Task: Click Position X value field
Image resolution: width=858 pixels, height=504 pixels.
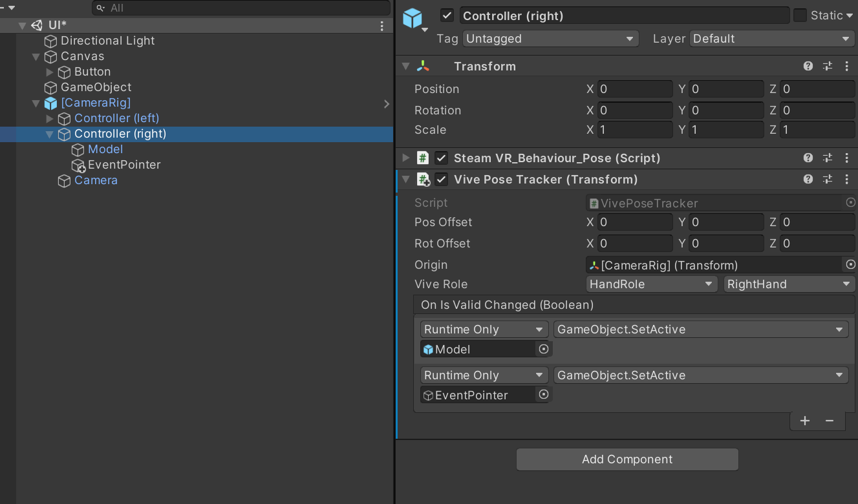Action: [635, 89]
